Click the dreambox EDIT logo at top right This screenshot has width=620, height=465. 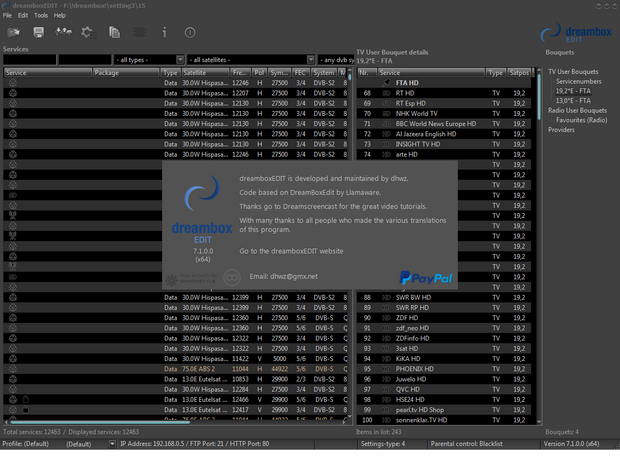coord(576,33)
